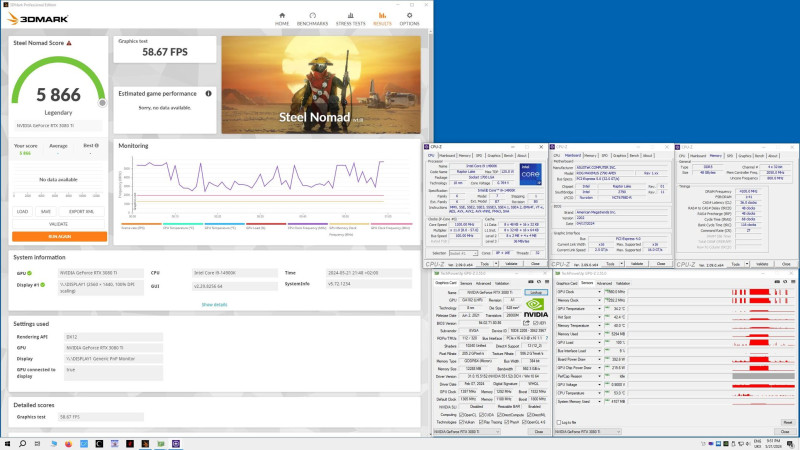Toggle the Vulkan checkbox in GPU-Z
Image resolution: width=800 pixels, height=450 pixels.
[x=461, y=422]
